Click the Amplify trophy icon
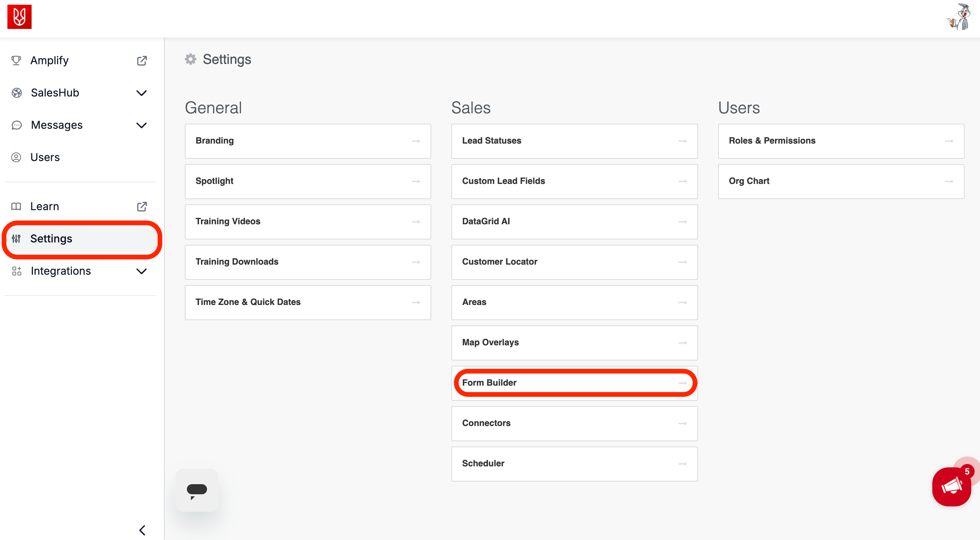980x540 pixels. [x=16, y=61]
